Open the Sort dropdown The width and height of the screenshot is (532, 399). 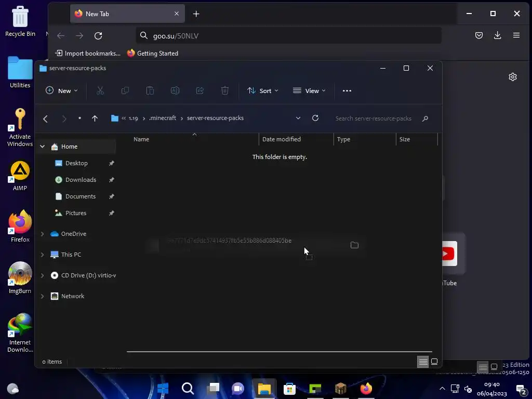263,90
